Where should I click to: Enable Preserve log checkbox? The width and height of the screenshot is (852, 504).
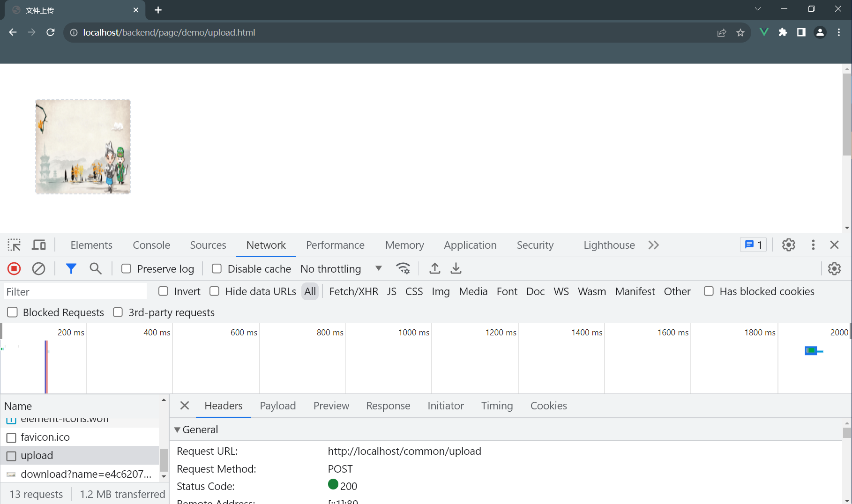[x=126, y=268]
